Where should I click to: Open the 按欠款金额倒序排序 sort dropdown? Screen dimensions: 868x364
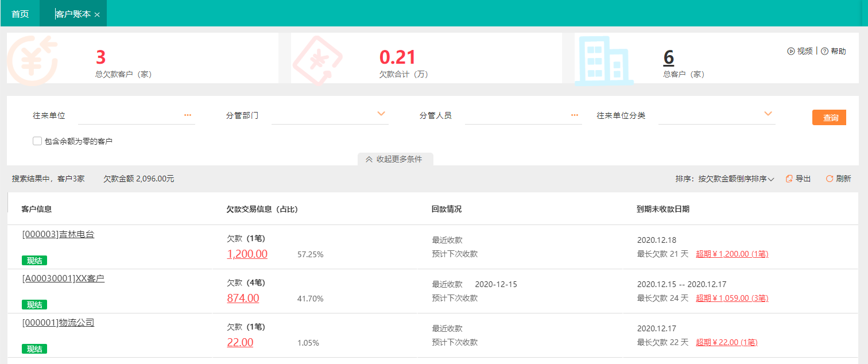tap(736, 179)
